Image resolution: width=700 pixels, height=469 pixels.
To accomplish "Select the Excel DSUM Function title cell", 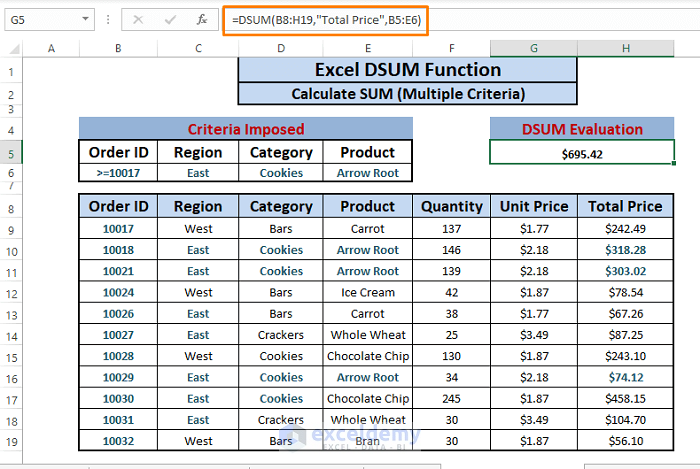I will [x=407, y=70].
